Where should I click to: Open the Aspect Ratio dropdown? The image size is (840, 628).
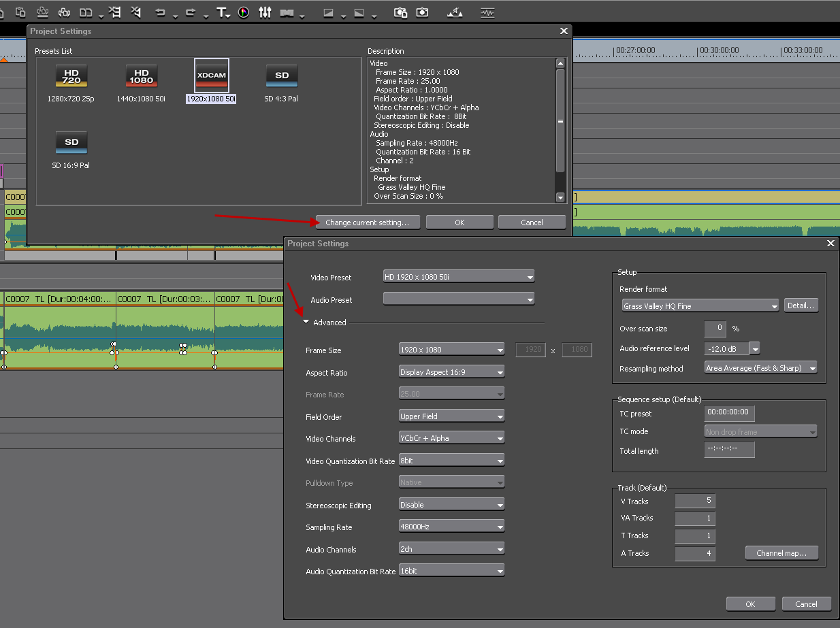click(x=451, y=372)
